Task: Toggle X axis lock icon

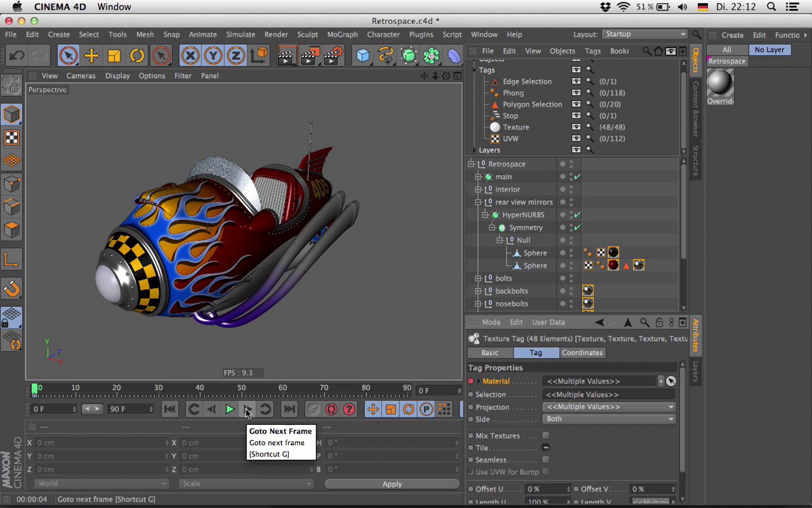Action: coord(190,56)
